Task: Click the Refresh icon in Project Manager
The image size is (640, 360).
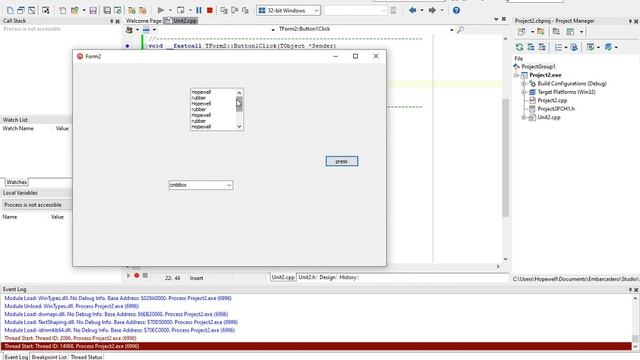Action: [x=519, y=47]
